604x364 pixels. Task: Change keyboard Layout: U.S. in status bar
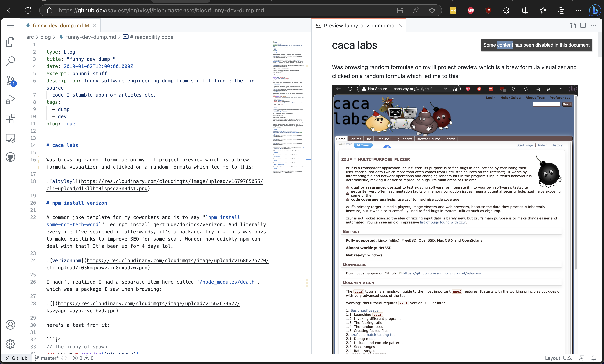(x=558, y=358)
